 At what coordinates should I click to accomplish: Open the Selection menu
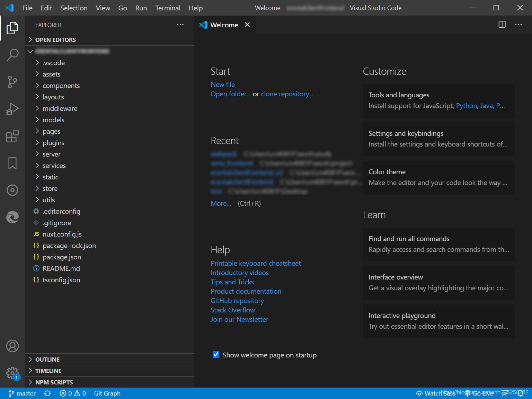74,8
